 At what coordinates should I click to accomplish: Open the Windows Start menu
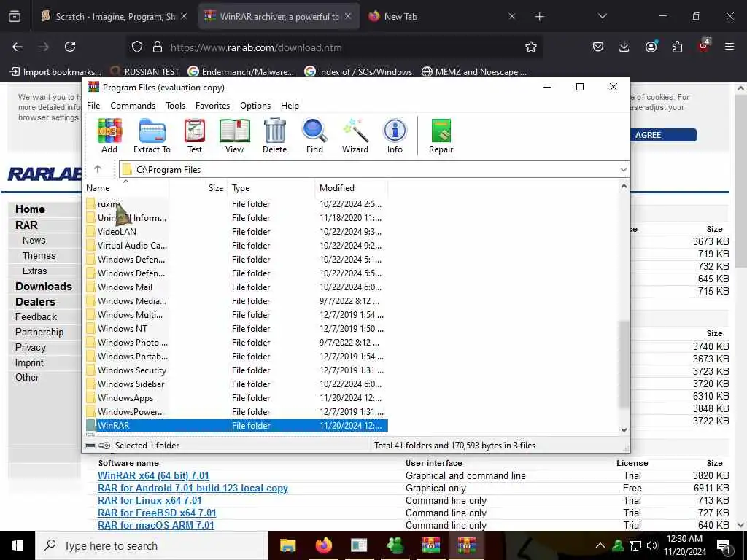pos(18,545)
